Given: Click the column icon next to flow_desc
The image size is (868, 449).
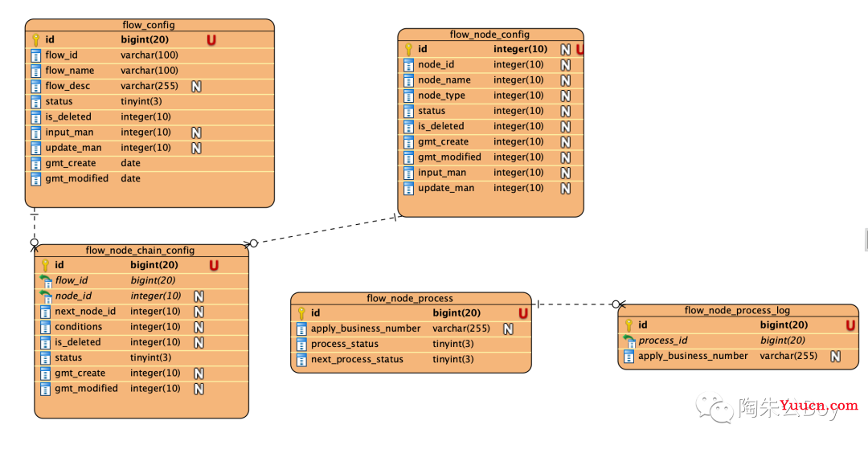Looking at the screenshot, I should (x=36, y=86).
